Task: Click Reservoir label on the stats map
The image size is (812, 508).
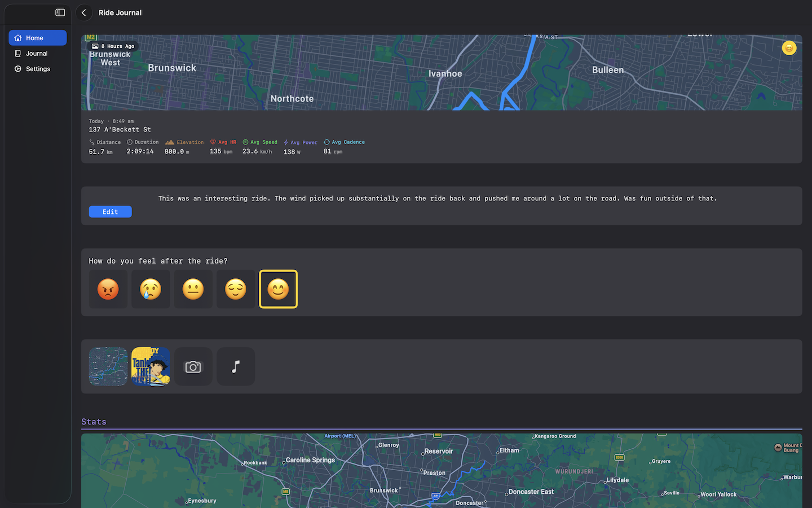Action: pos(439,451)
